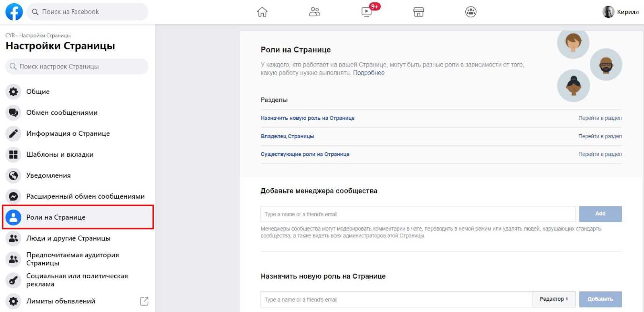This screenshot has width=644, height=312.
Task: Click the Facebook logo icon
Action: click(x=14, y=12)
